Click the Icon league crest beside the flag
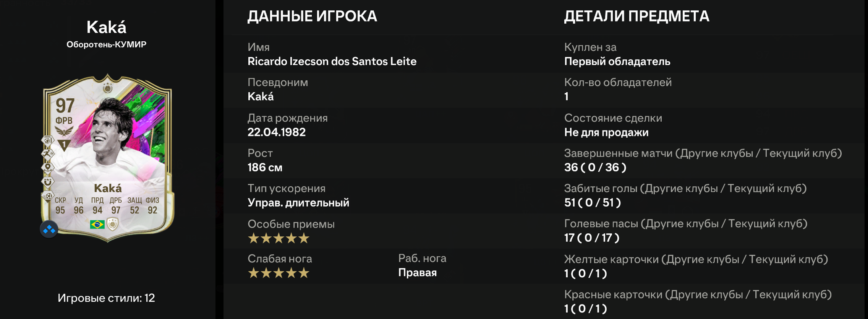The width and height of the screenshot is (868, 319). pos(113,224)
